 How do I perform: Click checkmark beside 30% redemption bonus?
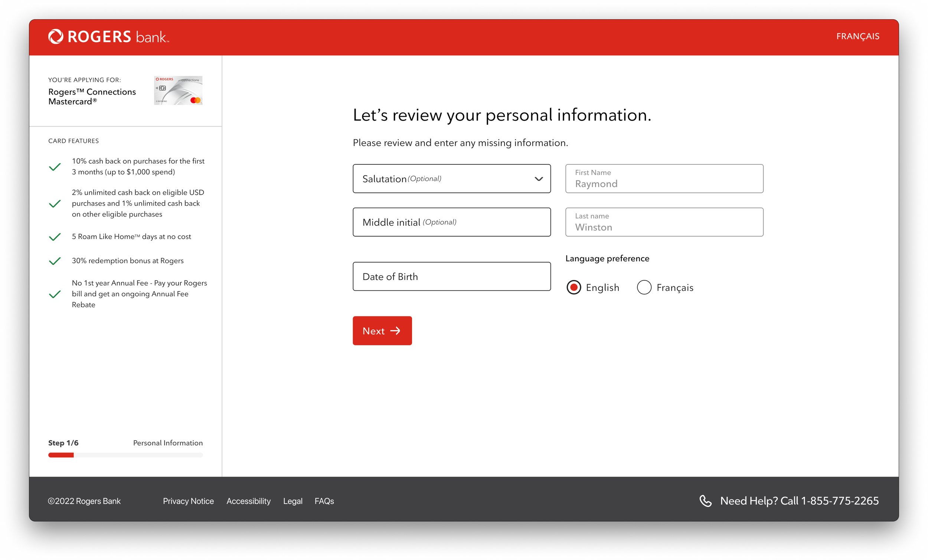click(x=55, y=261)
